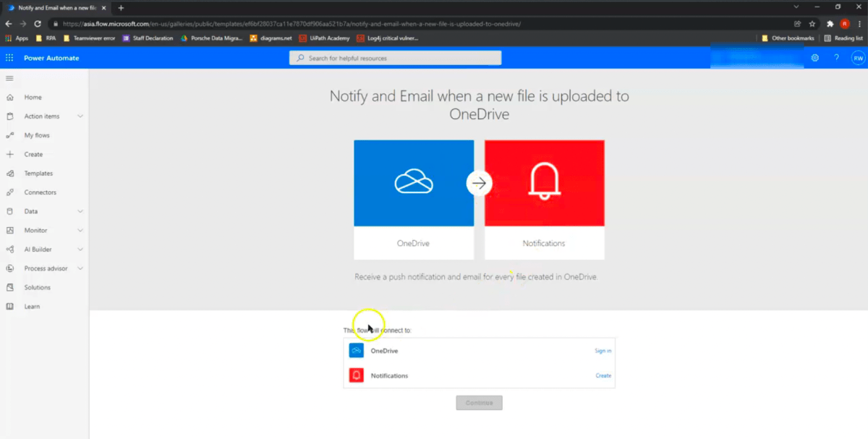
Task: Click Sign in link for OneDrive
Action: point(603,351)
